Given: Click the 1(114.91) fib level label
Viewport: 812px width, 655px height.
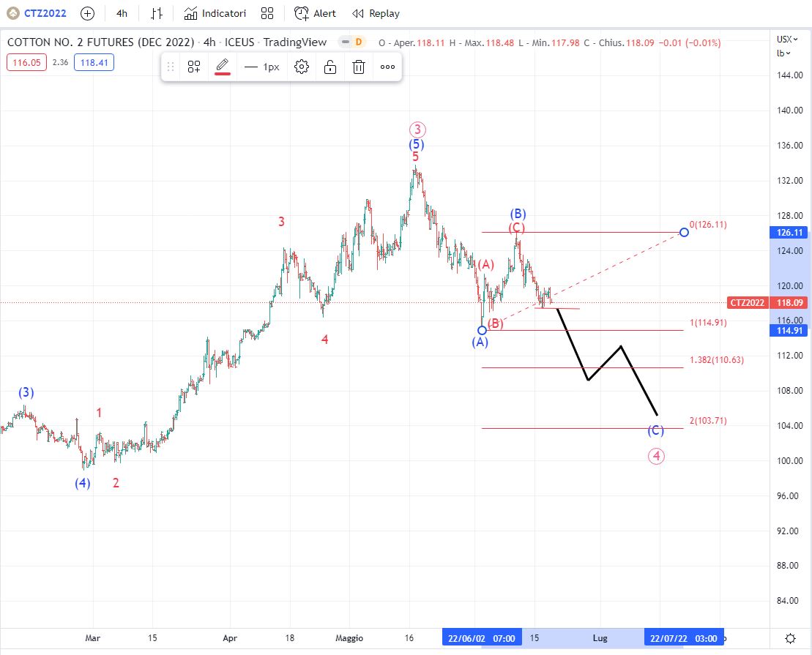Looking at the screenshot, I should 708,323.
